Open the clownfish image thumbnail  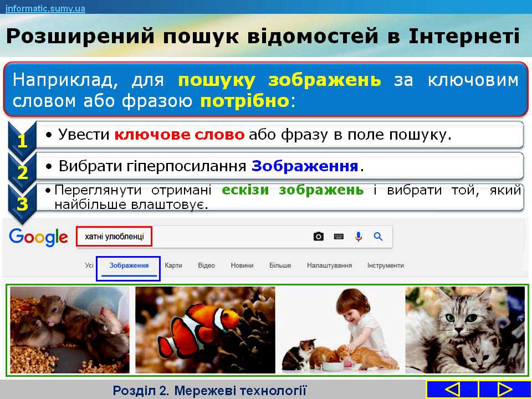tap(205, 330)
